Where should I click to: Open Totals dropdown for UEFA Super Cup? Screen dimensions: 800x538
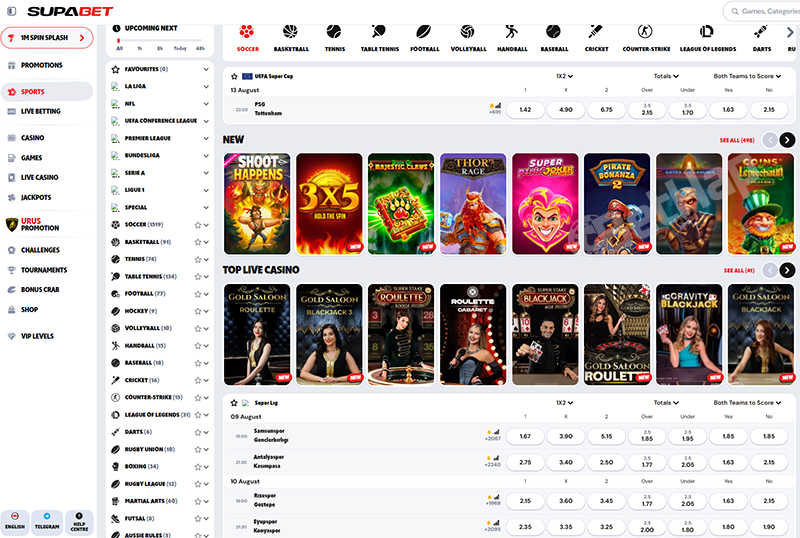tap(666, 76)
